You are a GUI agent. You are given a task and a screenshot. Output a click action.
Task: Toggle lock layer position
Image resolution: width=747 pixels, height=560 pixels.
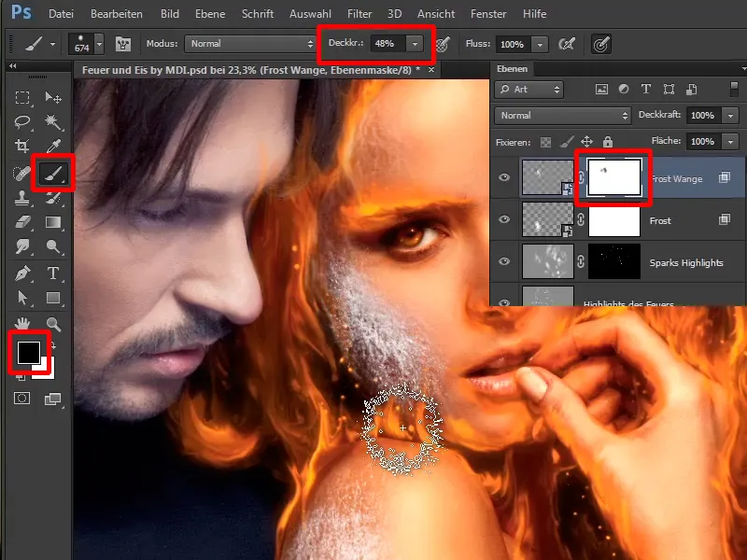[x=587, y=142]
